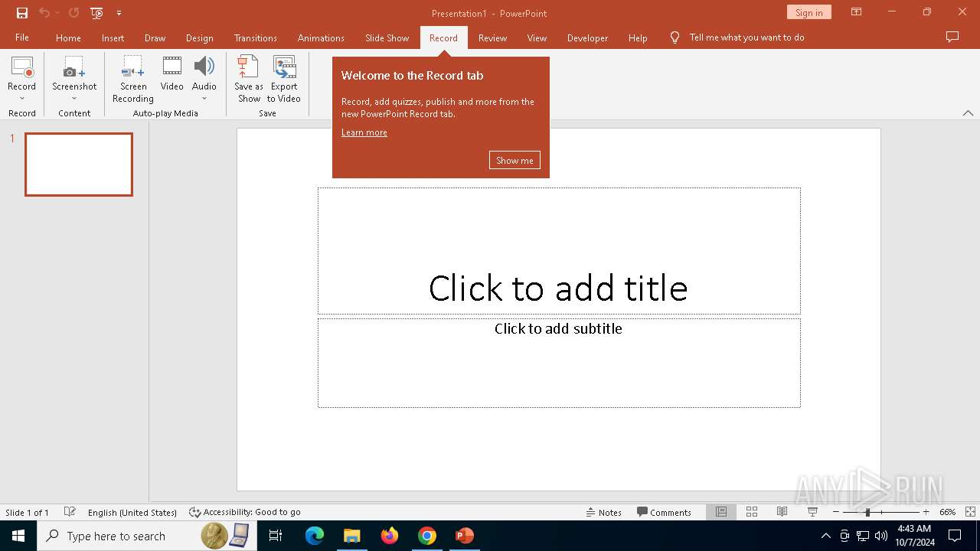Switch to the Insert tab
The image size is (980, 551).
(113, 37)
